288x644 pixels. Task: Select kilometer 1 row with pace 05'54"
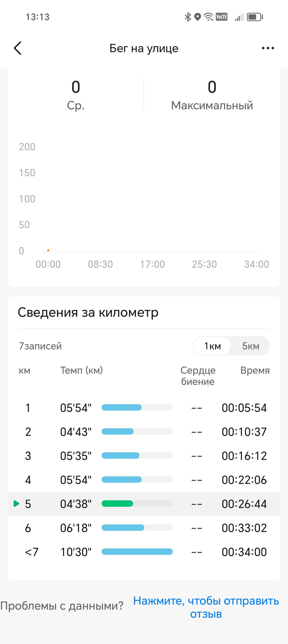point(144,408)
